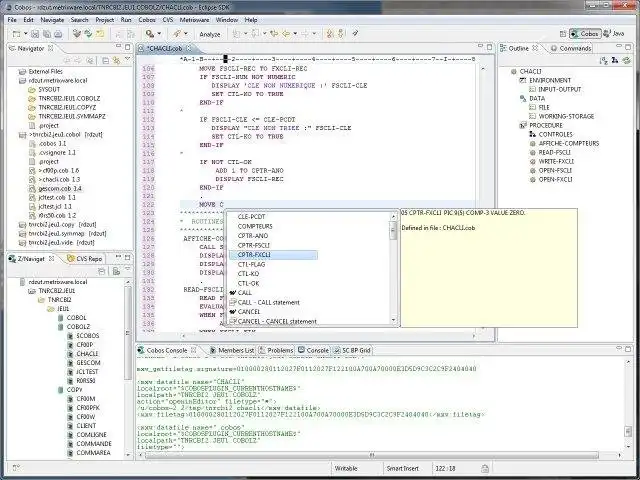This screenshot has height=480, width=640.
Task: Click the Cobos Console tab icon
Action: 143,350
